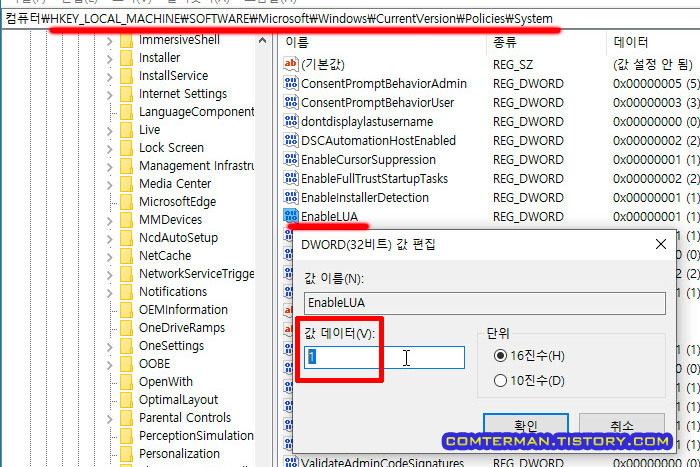This screenshot has width=700, height=467.
Task: Click the Media Center folder icon
Action: tap(126, 184)
